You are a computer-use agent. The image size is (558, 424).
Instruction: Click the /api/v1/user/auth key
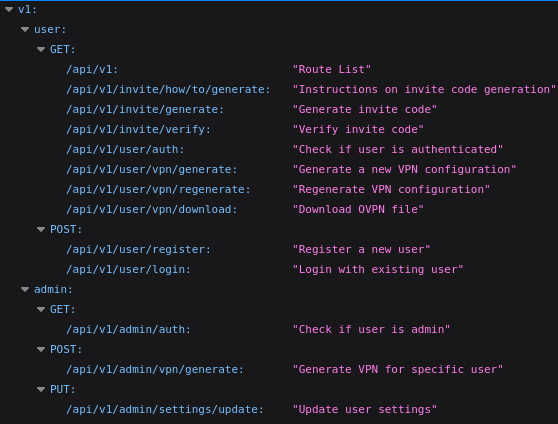pyautogui.click(x=125, y=149)
